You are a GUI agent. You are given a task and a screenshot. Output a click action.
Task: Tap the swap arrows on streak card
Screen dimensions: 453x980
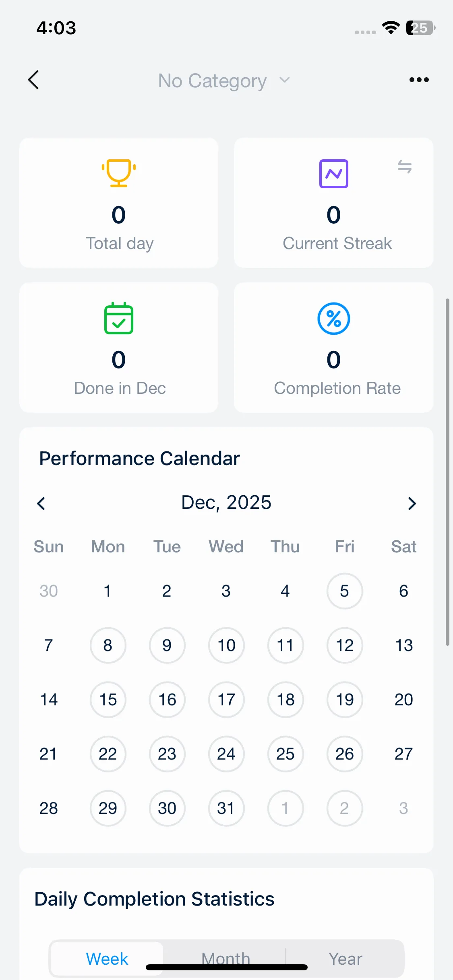(x=404, y=167)
